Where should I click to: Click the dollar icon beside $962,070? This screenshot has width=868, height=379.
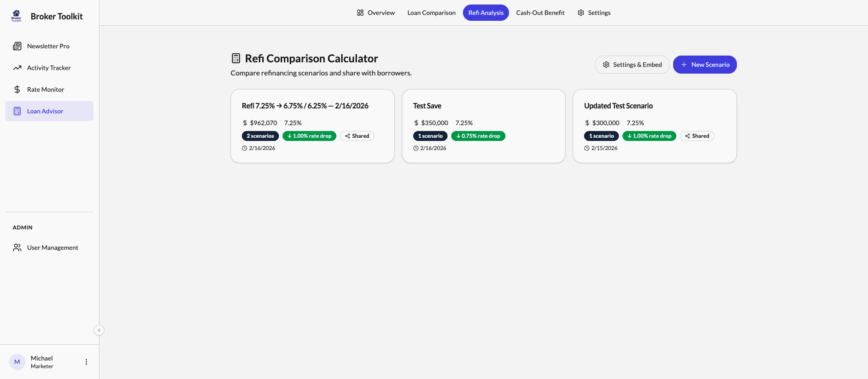[x=245, y=123]
